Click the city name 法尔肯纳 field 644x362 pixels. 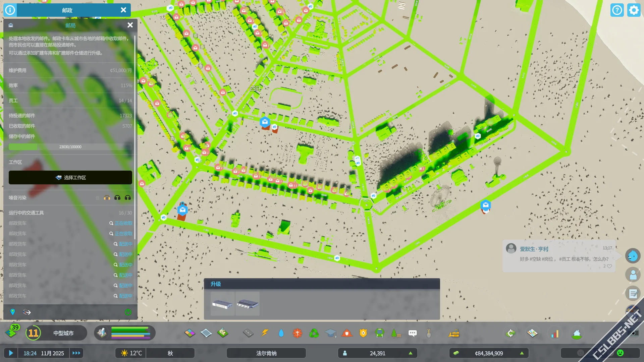point(266,353)
